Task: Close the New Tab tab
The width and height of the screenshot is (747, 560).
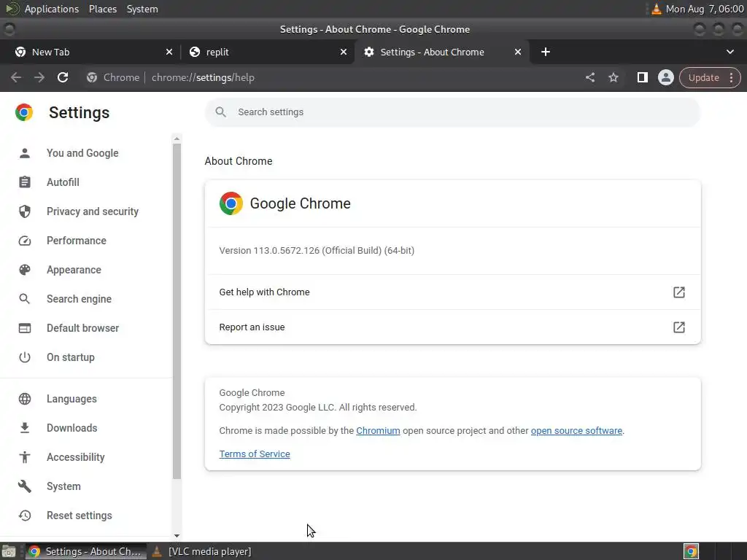Action: [169, 52]
